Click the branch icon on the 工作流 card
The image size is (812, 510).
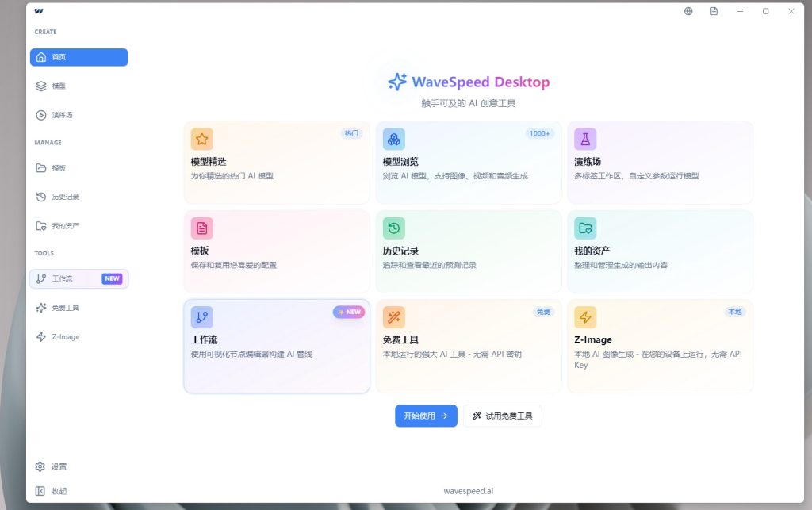[202, 317]
